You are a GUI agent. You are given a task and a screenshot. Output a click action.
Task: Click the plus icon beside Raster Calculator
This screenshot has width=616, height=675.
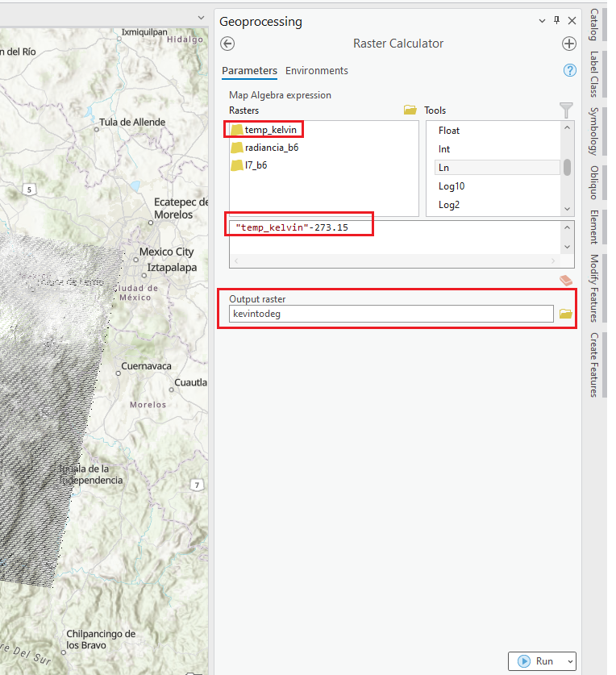coord(569,44)
